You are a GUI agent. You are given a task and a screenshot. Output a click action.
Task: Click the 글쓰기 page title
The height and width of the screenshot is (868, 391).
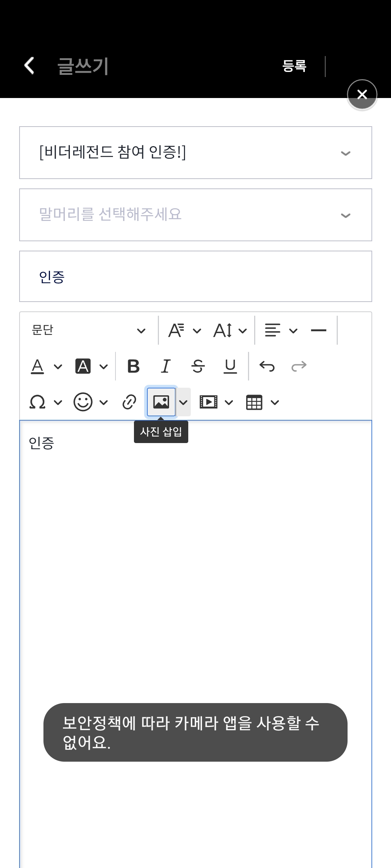83,66
